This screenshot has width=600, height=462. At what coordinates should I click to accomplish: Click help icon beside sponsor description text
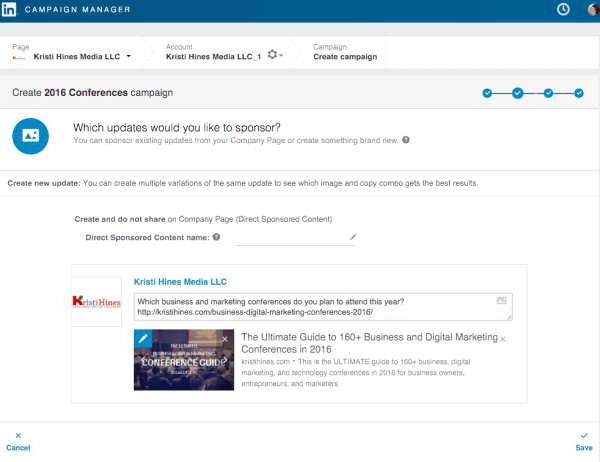click(406, 140)
